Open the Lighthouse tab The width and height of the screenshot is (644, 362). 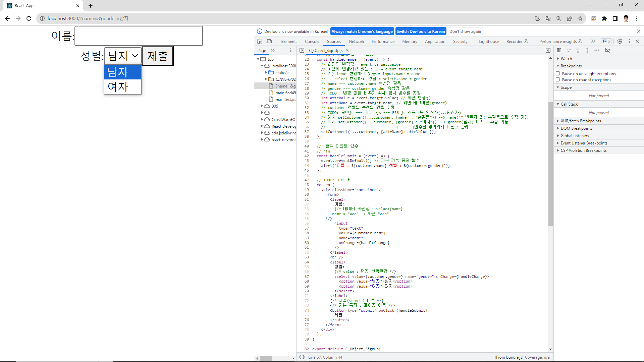pos(489,42)
